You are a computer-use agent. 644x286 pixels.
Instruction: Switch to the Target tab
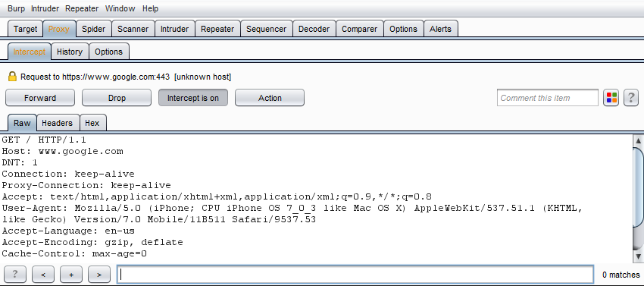coord(25,30)
